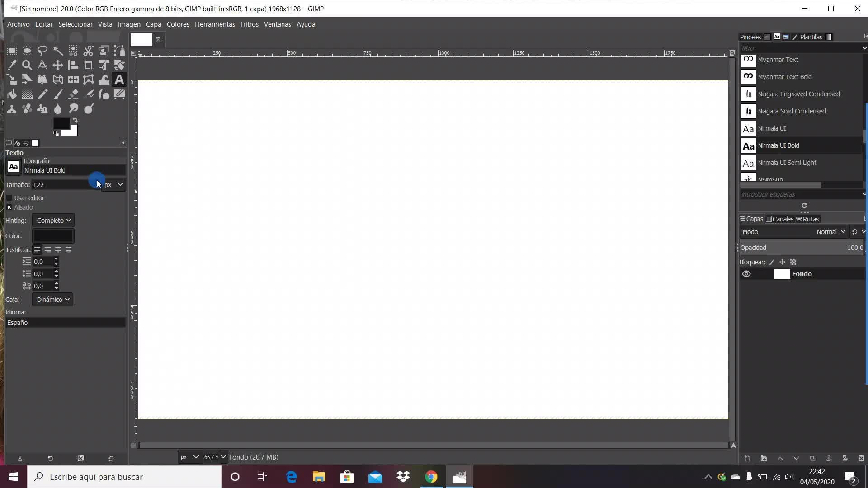Screen dimensions: 868x488
Task: Select the Rectangle Select tool
Action: [x=12, y=51]
